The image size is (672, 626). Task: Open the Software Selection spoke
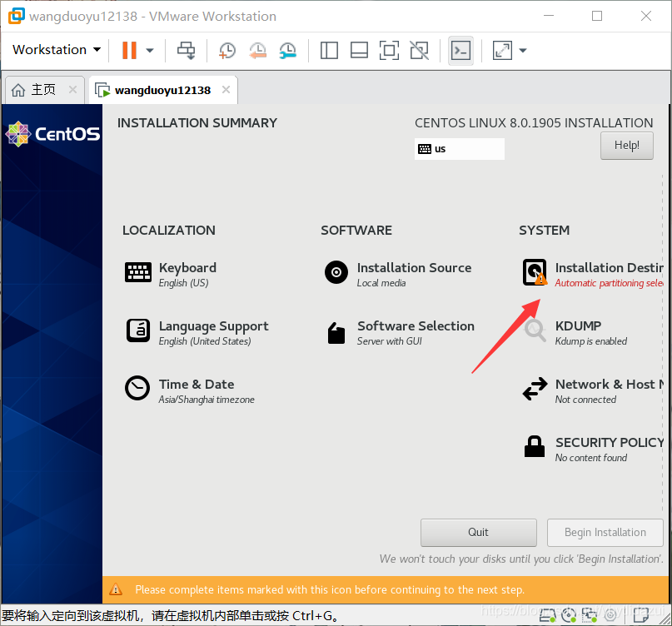(x=399, y=332)
